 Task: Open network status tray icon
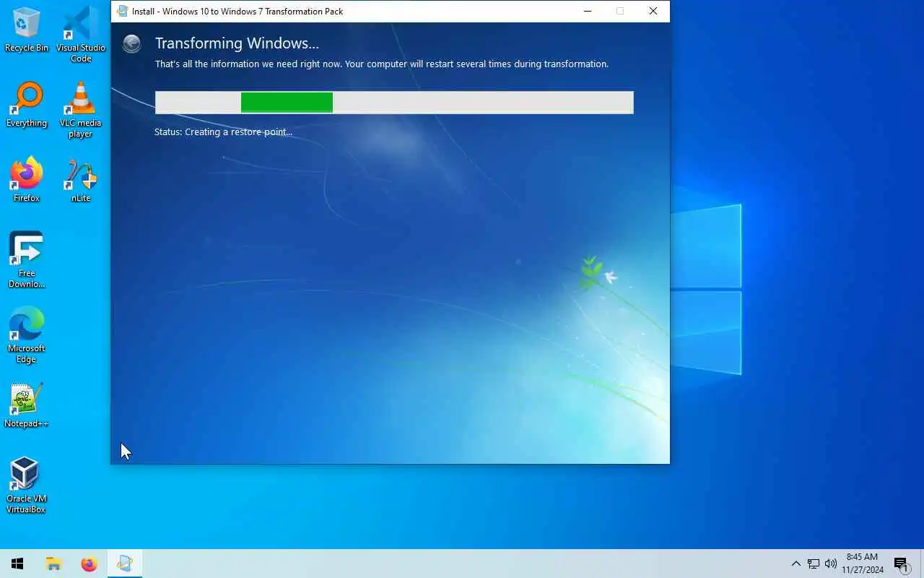pos(814,564)
